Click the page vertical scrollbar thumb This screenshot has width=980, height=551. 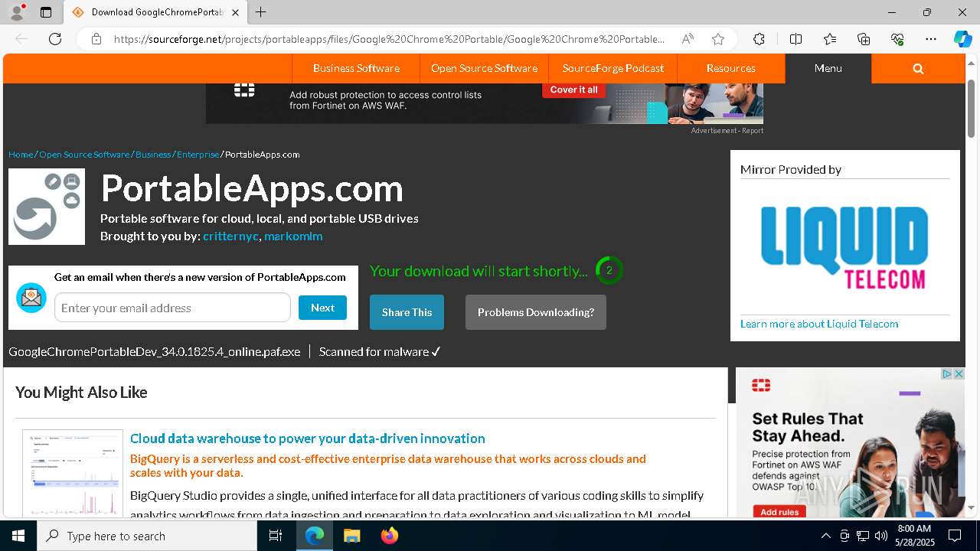tap(972, 107)
